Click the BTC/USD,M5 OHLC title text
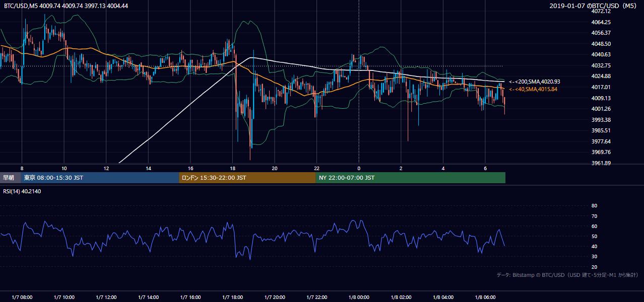644x302 pixels. point(66,6)
